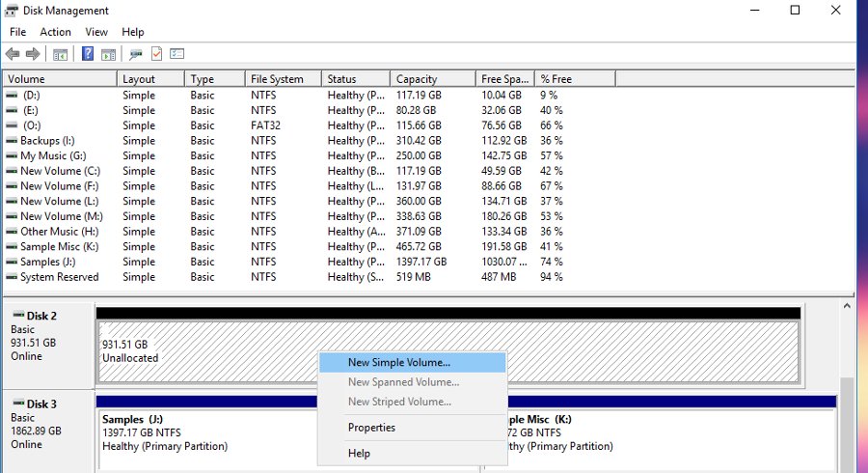Select Help in the context menu
Screen dimensions: 868x473
(x=413, y=453)
